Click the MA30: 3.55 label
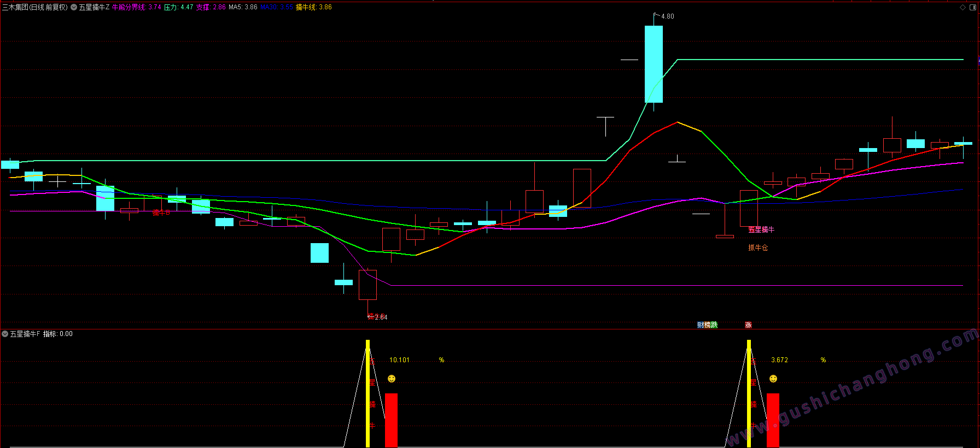The image size is (980, 448). [x=277, y=7]
